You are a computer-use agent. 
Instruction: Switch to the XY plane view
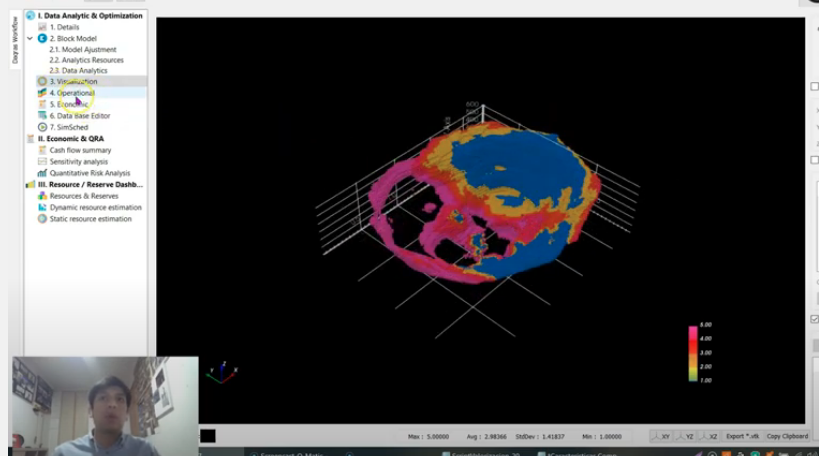(x=661, y=436)
